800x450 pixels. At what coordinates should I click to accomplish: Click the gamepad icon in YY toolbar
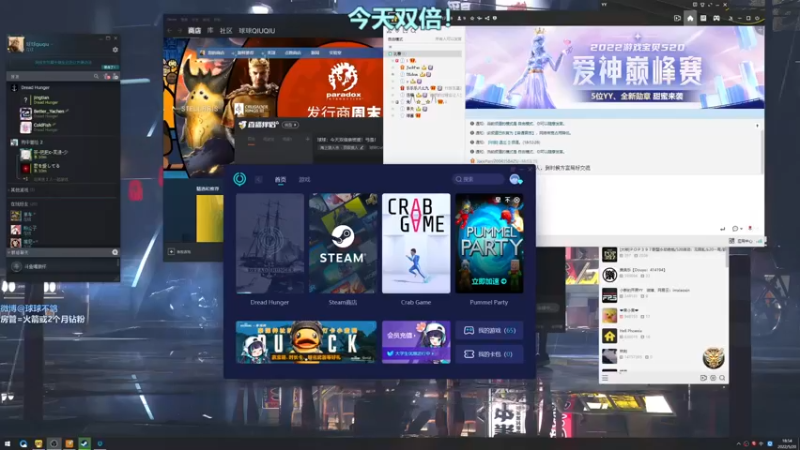click(x=716, y=18)
